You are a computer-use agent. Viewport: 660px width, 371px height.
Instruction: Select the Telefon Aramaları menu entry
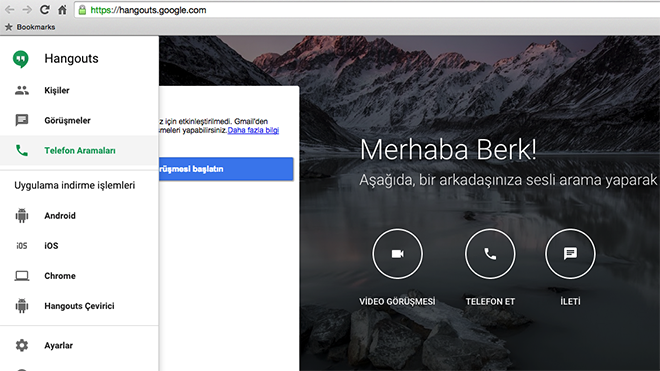click(x=79, y=150)
